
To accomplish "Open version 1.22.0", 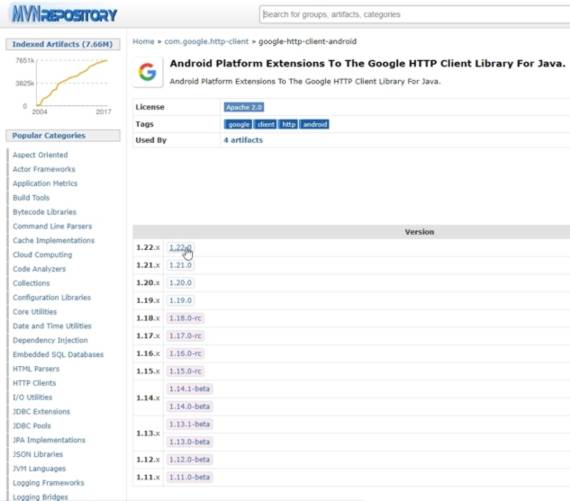I will (x=180, y=248).
